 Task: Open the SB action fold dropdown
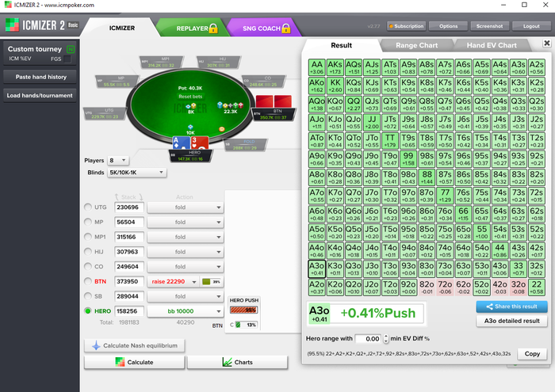click(185, 296)
